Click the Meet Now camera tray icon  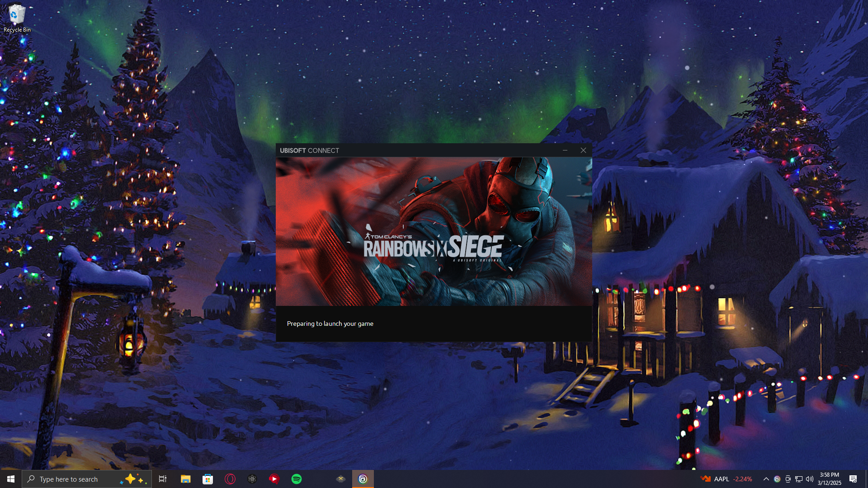[788, 479]
